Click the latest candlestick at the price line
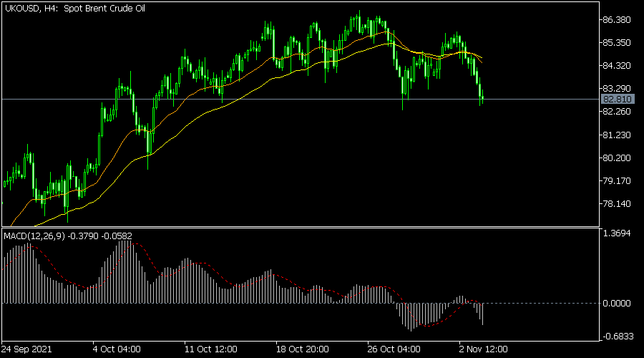This screenshot has height=358, width=644. 483,98
